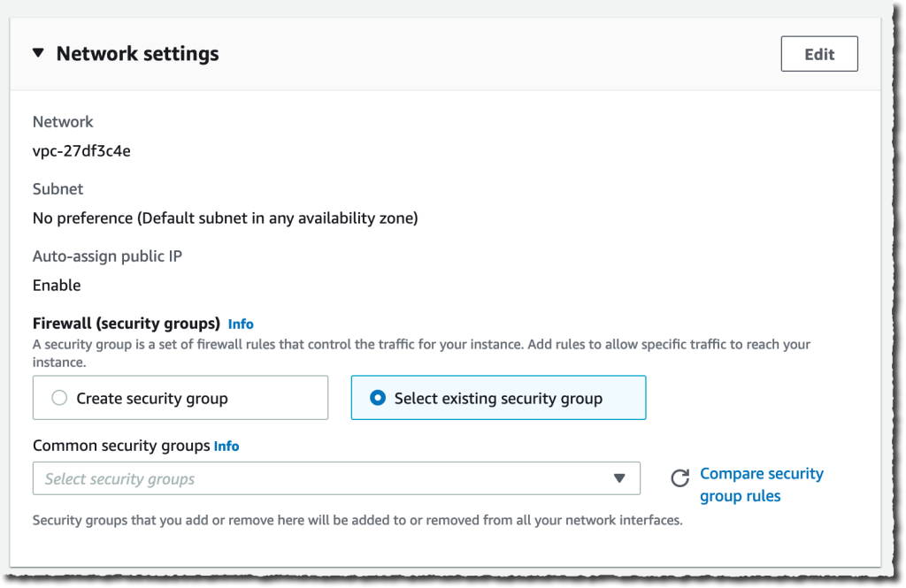Click Info beside Firewall (security groups)

241,324
